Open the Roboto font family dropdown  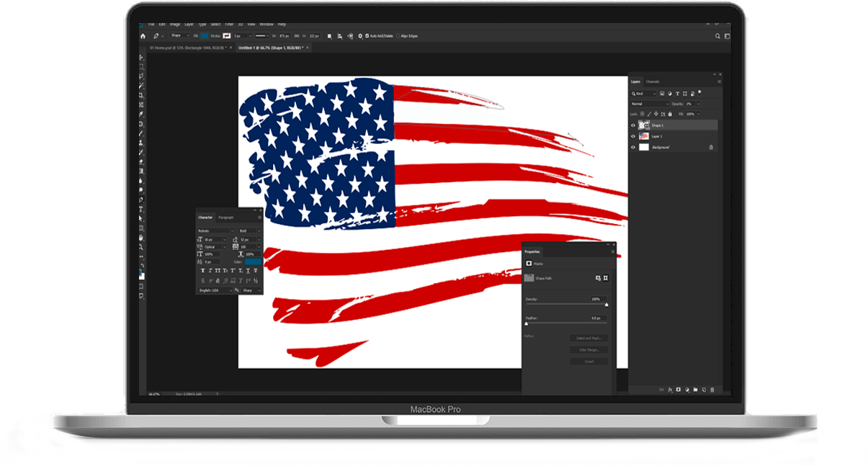tap(215, 230)
